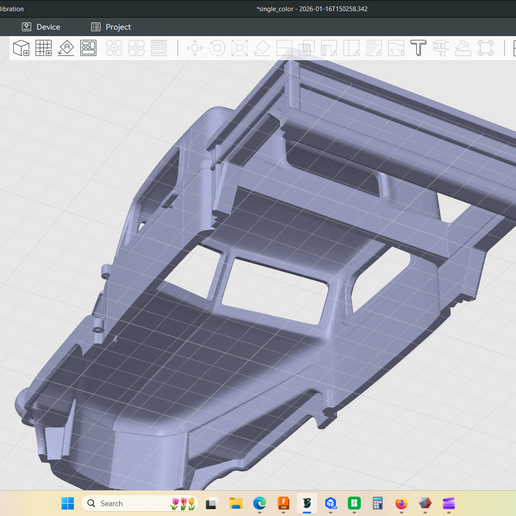The height and width of the screenshot is (516, 516).
Task: Select the Move tool icon
Action: tap(195, 48)
